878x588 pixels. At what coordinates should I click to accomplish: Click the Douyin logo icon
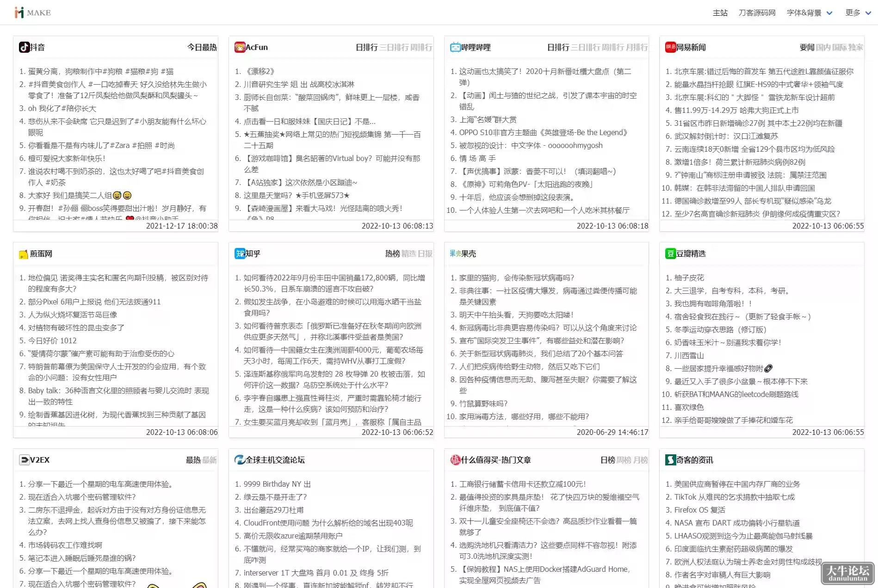[x=24, y=47]
